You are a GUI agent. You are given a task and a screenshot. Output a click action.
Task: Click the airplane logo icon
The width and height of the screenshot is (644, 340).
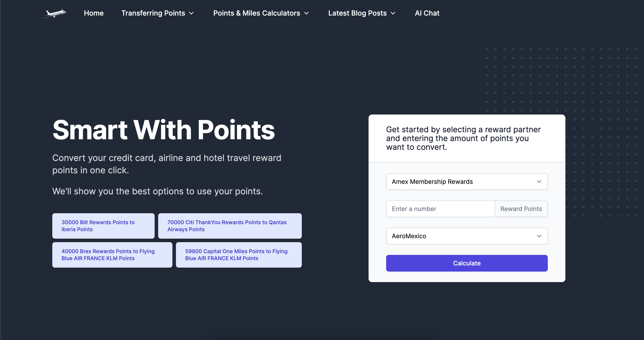point(54,13)
